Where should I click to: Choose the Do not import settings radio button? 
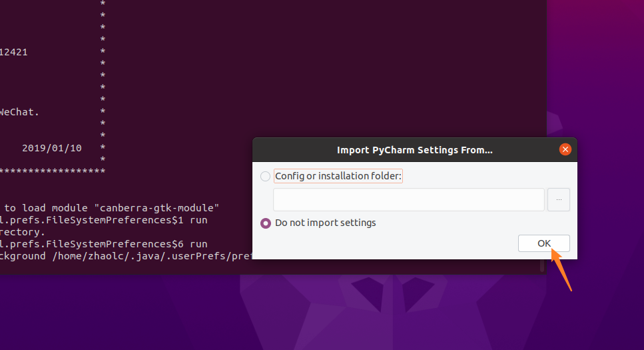point(266,223)
